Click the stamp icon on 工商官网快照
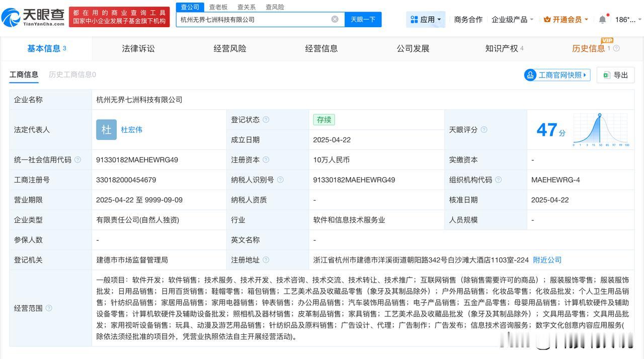Image resolution: width=644 pixels, height=359 pixels. click(x=530, y=74)
